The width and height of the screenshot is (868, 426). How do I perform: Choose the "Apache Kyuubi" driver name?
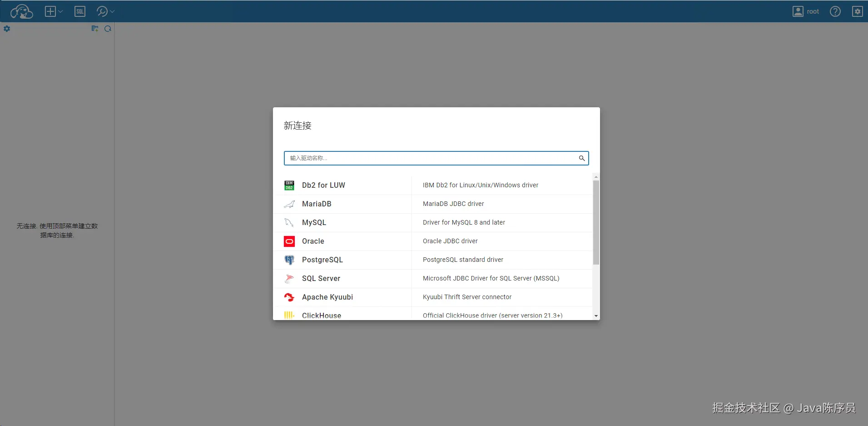(327, 297)
